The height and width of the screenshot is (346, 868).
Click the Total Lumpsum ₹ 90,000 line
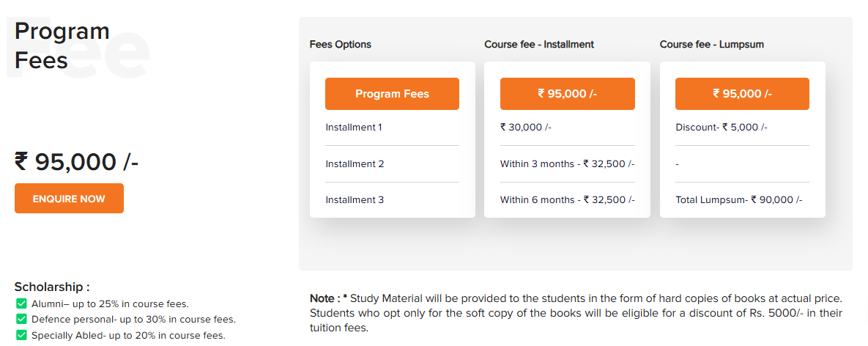[x=738, y=200]
